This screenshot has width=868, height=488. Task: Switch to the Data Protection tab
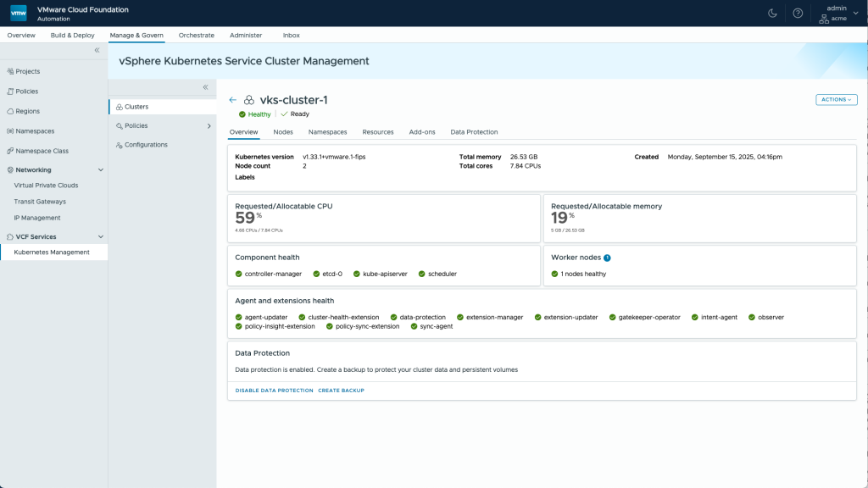click(474, 132)
